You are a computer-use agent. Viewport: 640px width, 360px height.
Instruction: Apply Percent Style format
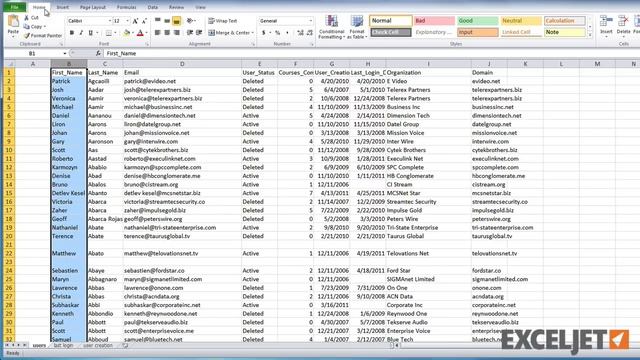point(278,33)
